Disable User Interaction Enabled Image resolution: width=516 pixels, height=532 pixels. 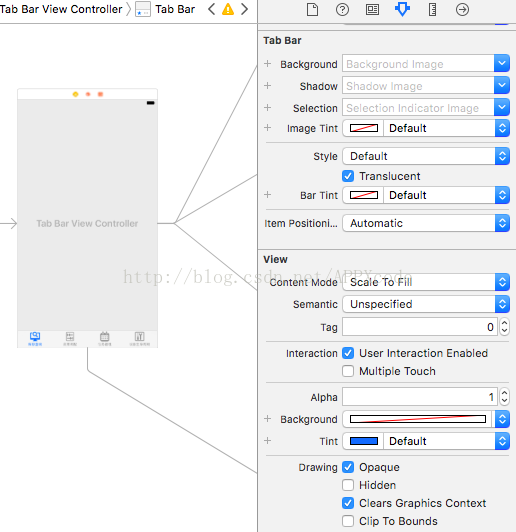click(x=348, y=353)
